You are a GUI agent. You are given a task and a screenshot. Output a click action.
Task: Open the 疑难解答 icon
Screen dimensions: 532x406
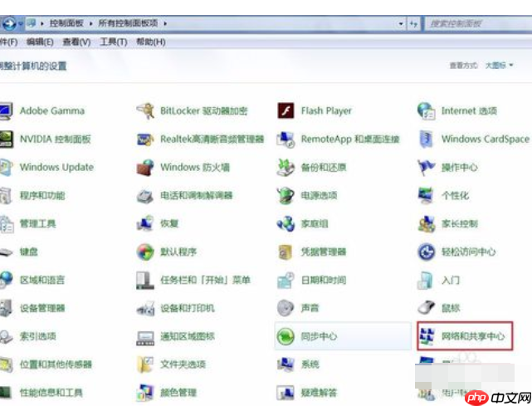pos(286,393)
